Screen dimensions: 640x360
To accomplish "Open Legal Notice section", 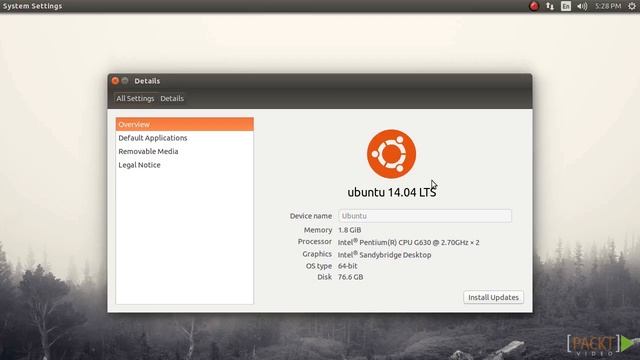I will (184, 165).
